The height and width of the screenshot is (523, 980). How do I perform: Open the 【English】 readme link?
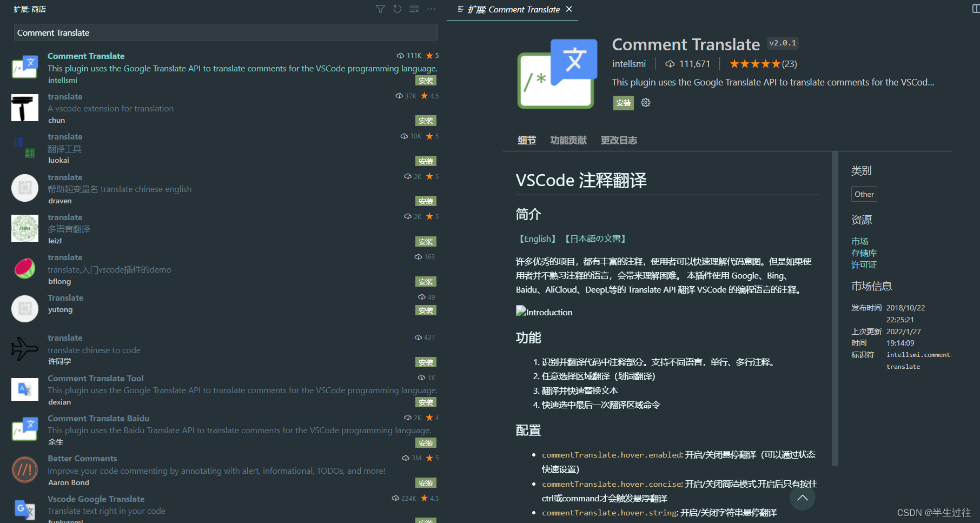coord(538,239)
